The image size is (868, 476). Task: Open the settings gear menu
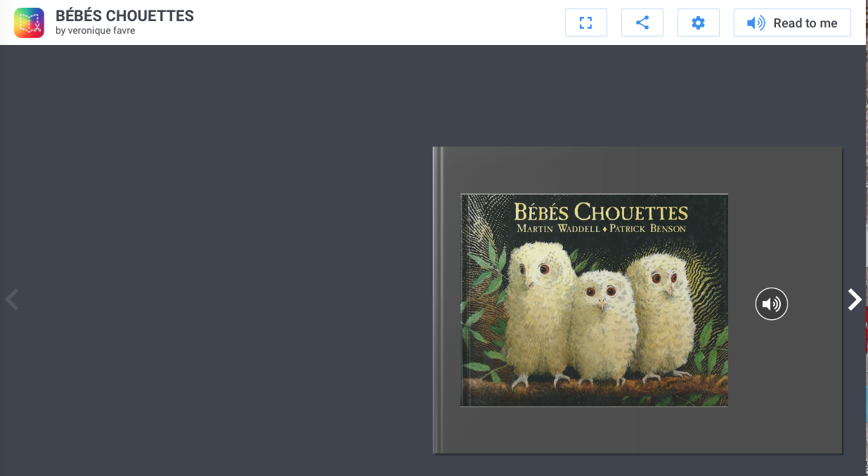point(698,22)
